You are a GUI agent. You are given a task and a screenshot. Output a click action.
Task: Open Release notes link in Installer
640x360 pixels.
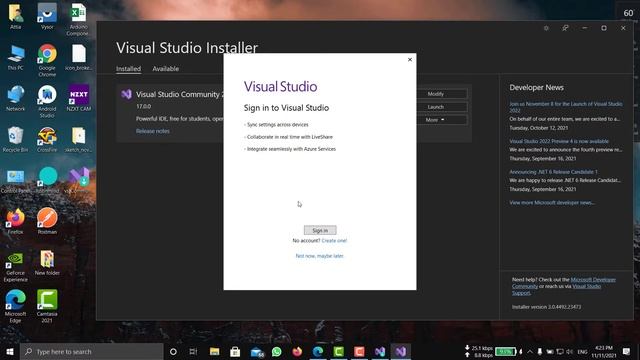pos(153,131)
